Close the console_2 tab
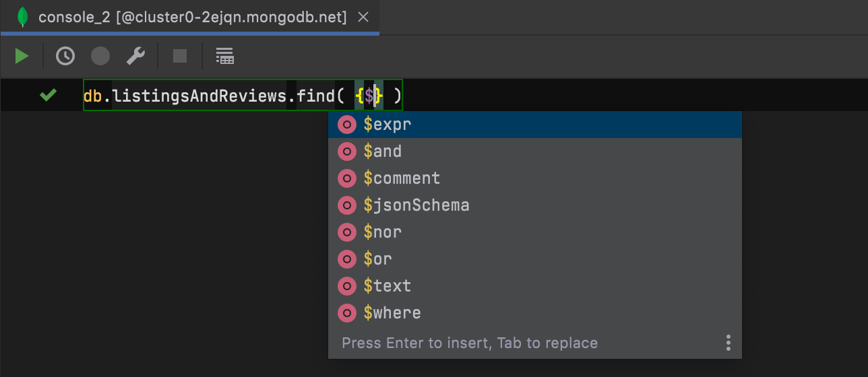 point(363,18)
